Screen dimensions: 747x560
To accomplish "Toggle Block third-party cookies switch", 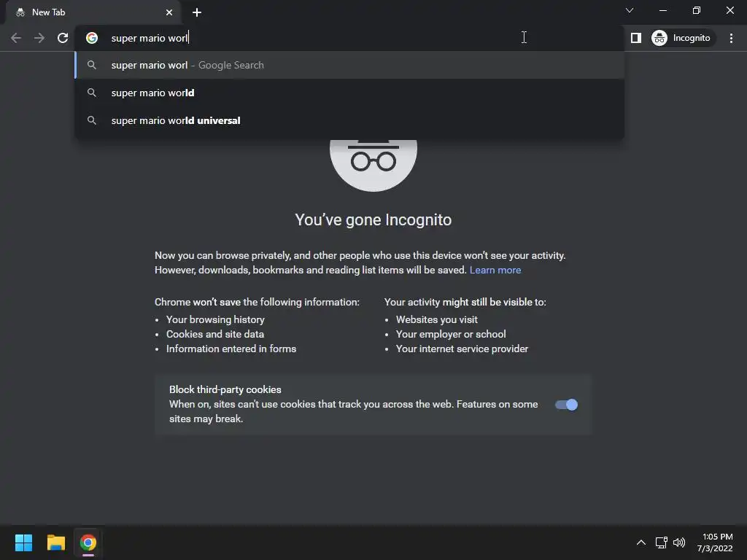I will tap(566, 405).
